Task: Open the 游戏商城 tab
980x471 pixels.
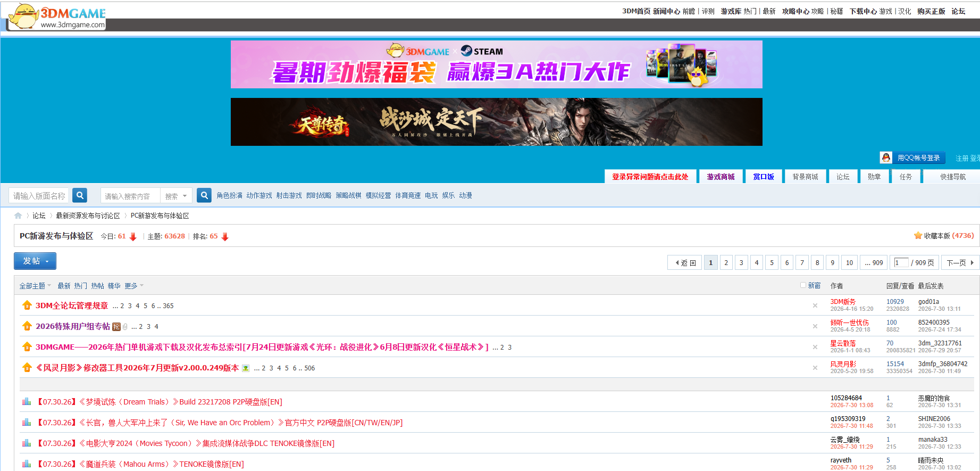Action: [x=721, y=177]
